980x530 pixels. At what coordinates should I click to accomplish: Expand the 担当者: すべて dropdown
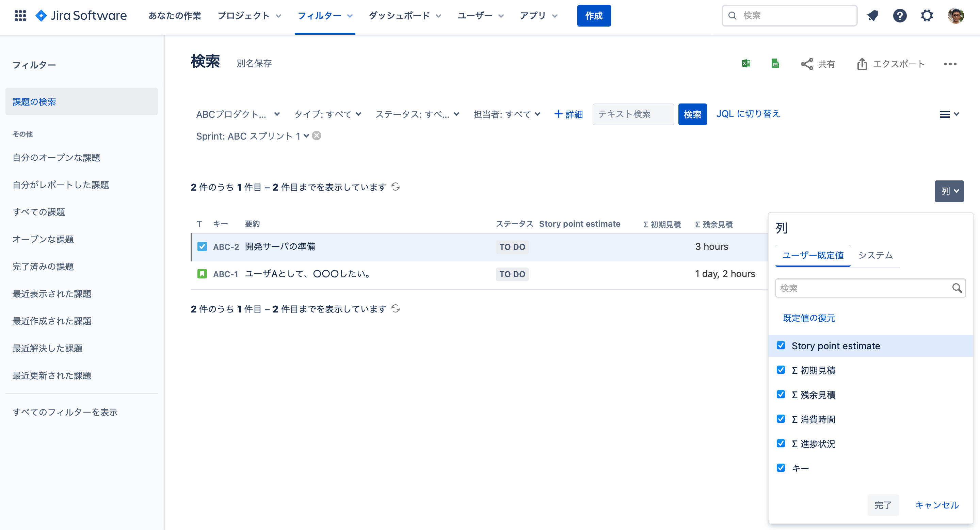click(x=507, y=114)
